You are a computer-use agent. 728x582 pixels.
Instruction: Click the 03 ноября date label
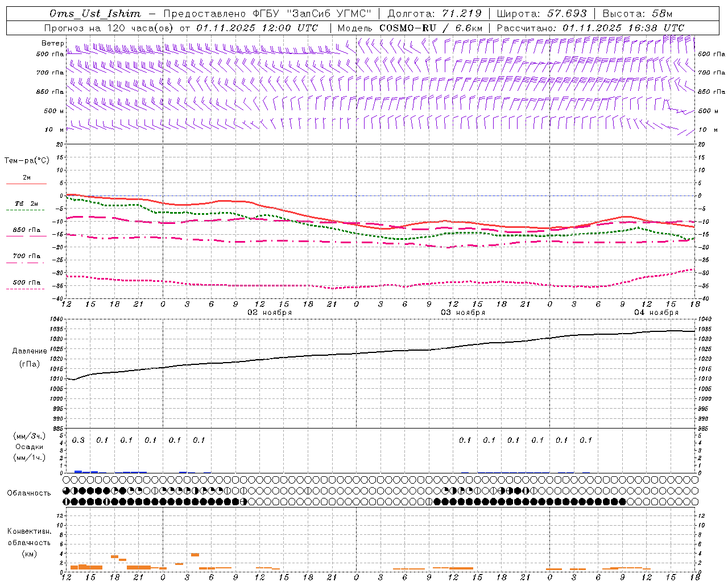pyautogui.click(x=463, y=313)
